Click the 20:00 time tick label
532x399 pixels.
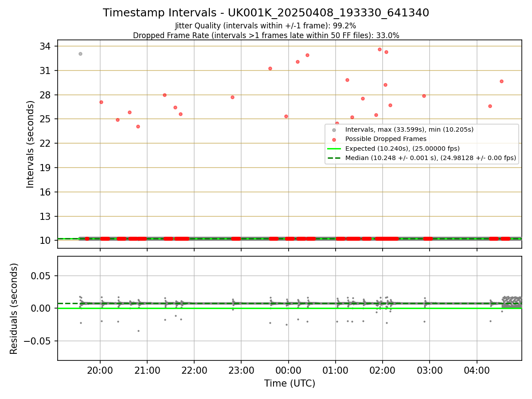(x=100, y=371)
